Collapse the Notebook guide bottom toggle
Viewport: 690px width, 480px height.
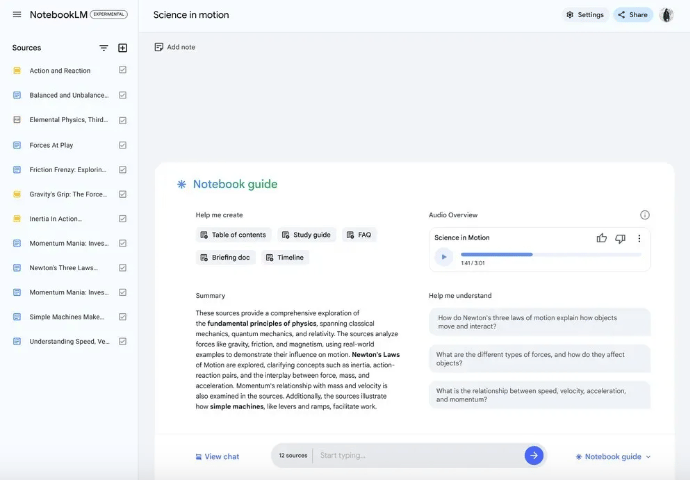(613, 457)
